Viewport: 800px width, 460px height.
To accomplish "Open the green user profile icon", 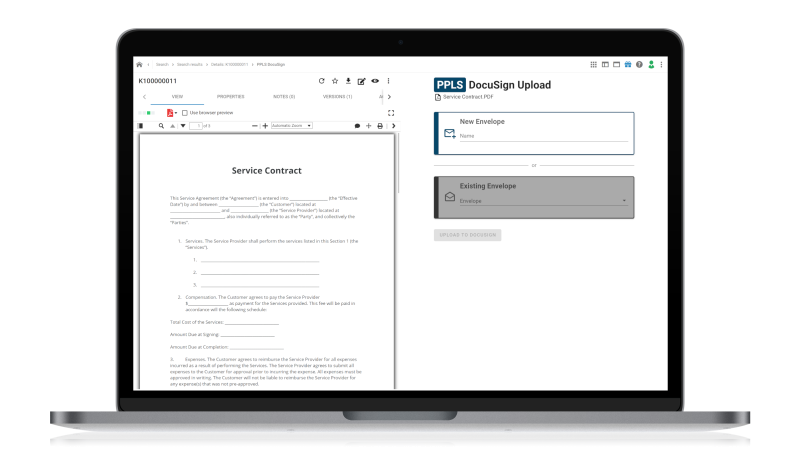I will pyautogui.click(x=651, y=65).
